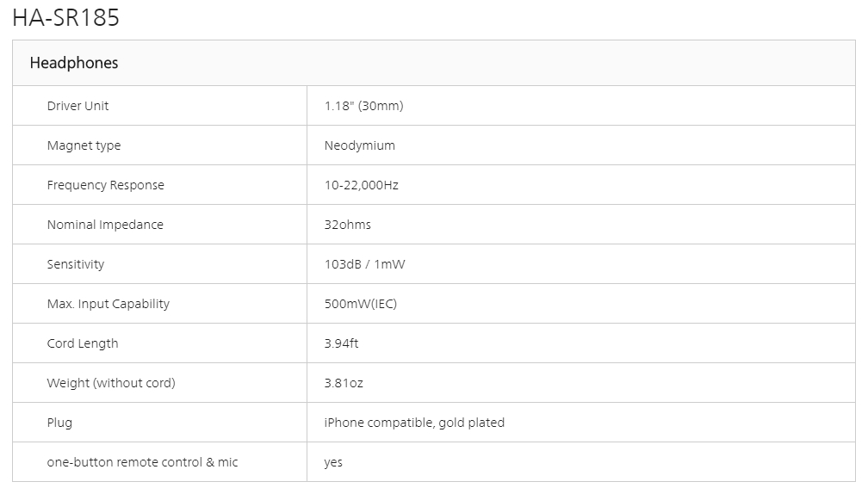
Task: Select the Driver Unit row label
Action: click(77, 106)
